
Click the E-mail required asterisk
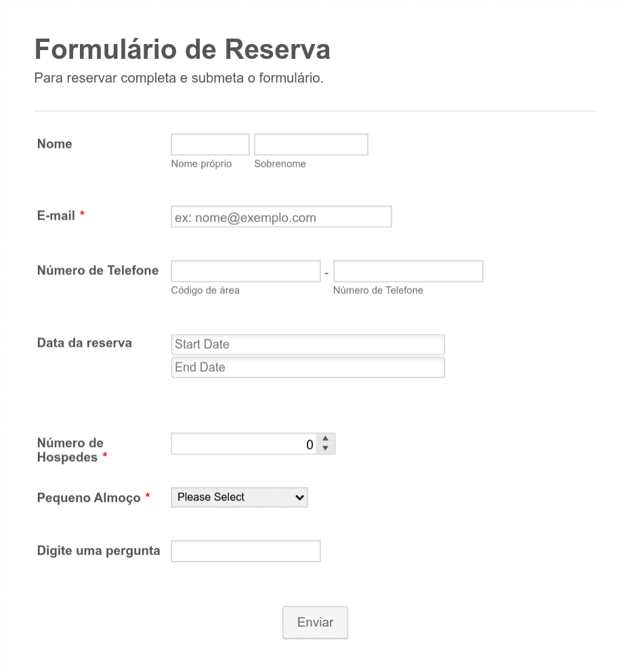81,214
